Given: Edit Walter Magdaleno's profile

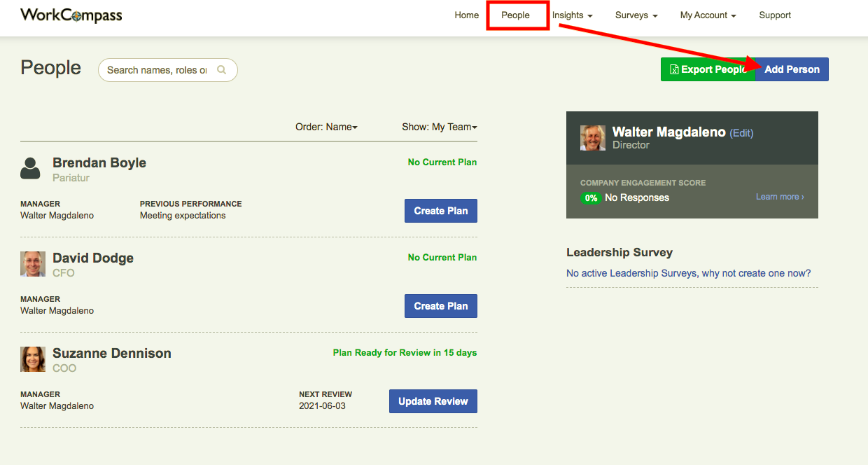Looking at the screenshot, I should [741, 132].
